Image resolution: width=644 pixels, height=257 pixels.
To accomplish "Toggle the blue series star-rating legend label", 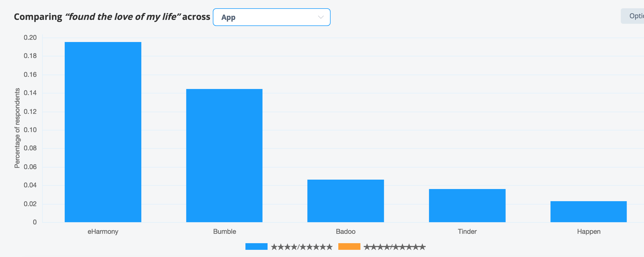I will point(302,247).
